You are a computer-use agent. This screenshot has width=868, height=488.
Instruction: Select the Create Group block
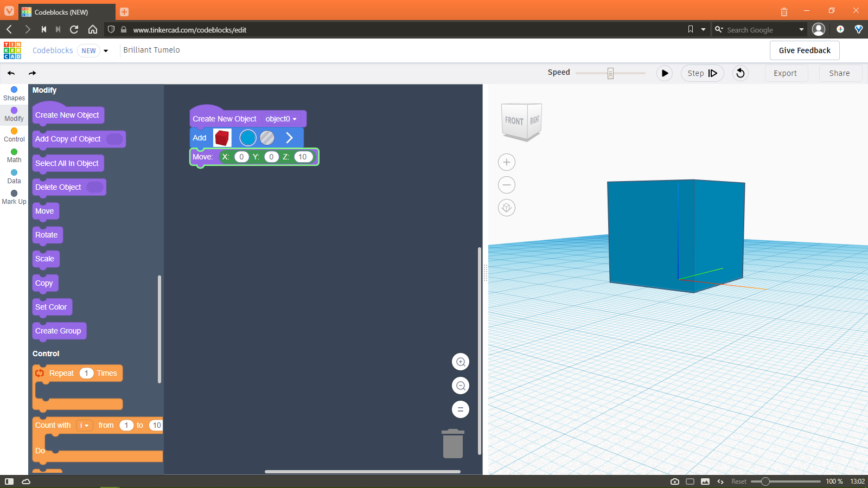pos(59,331)
